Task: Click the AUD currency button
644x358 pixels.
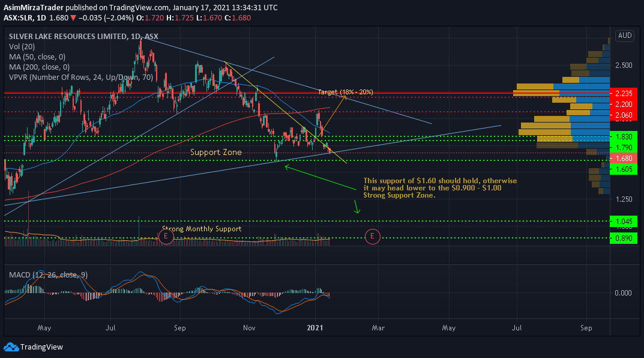Action: pos(625,35)
